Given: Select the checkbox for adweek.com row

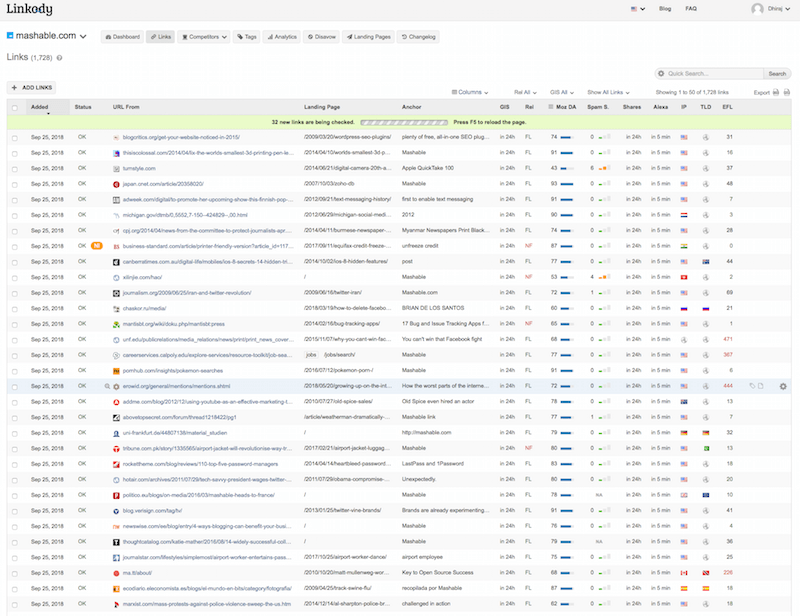Looking at the screenshot, I should tap(15, 200).
